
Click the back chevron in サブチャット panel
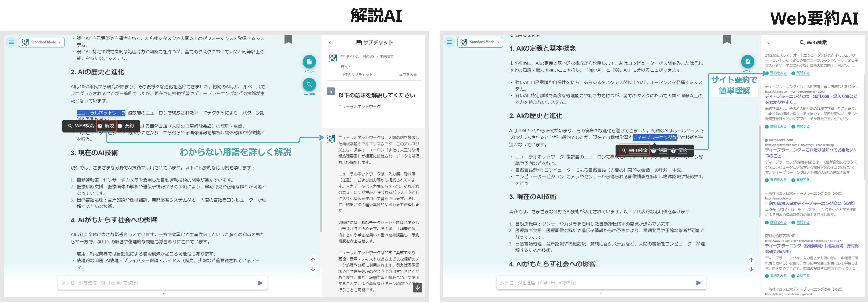[x=330, y=43]
